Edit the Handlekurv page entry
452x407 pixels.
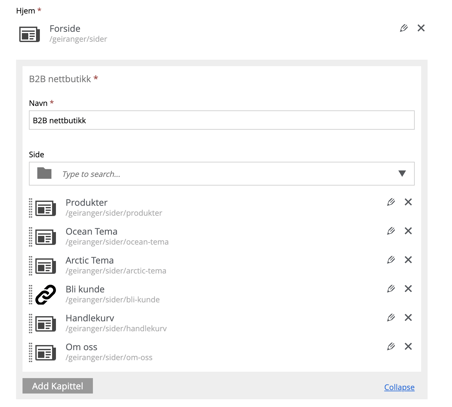391,318
